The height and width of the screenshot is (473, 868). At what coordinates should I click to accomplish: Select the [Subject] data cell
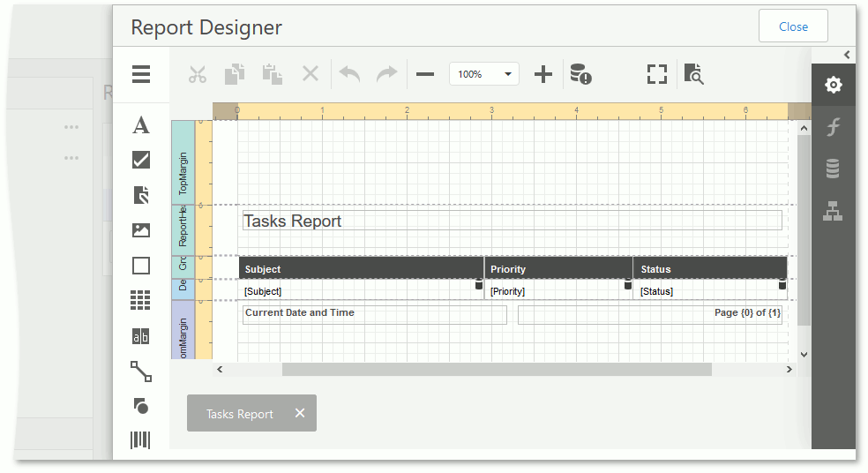pos(361,290)
